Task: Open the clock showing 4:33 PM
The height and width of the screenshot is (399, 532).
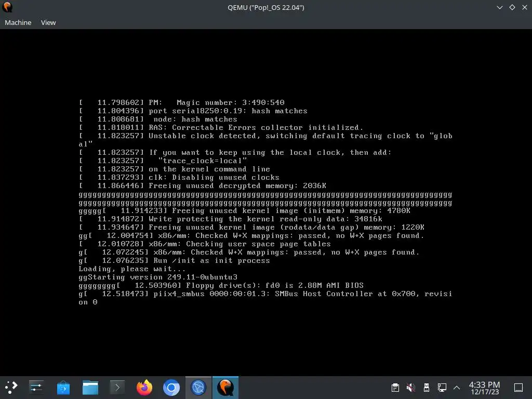Action: coord(485,388)
